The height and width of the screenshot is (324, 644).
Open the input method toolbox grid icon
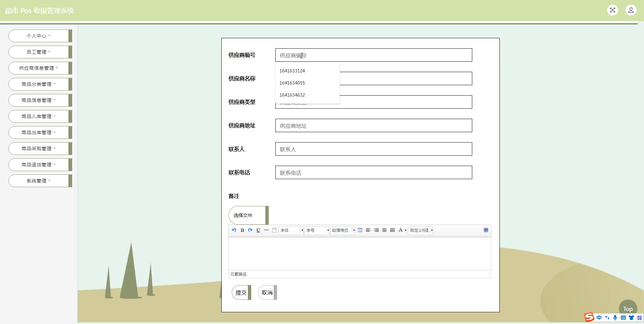(639, 318)
